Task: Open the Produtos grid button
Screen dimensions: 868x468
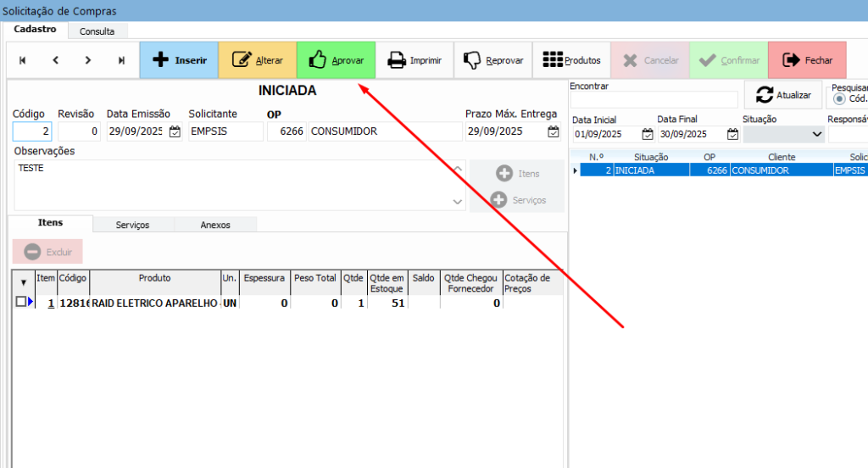Action: coord(571,60)
